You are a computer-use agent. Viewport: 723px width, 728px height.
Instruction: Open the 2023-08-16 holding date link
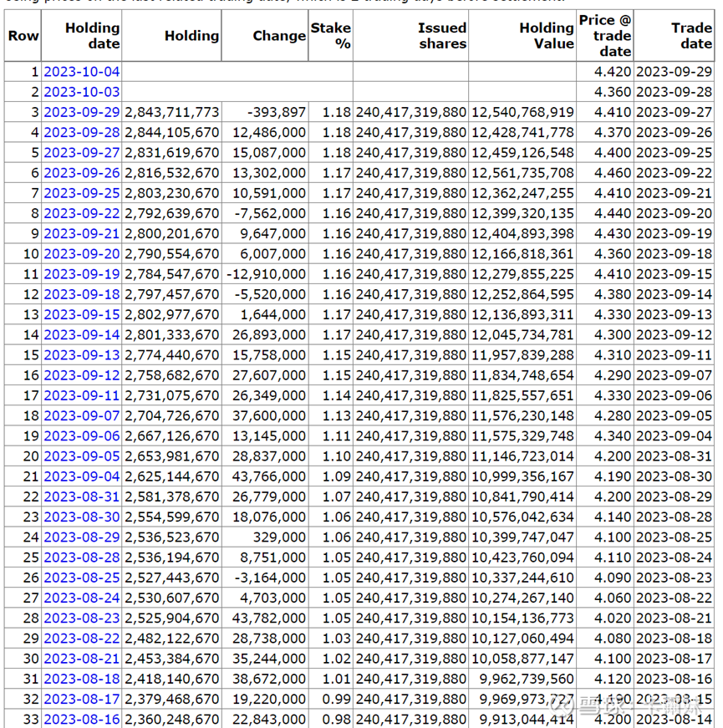coord(82,719)
